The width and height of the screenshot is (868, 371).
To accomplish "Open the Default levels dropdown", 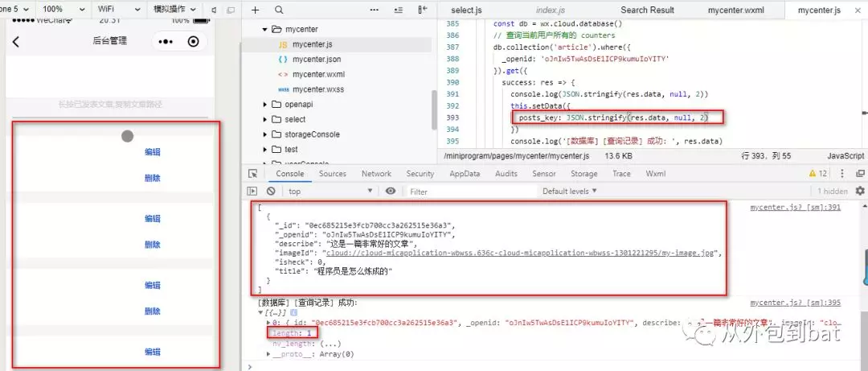I will 570,191.
